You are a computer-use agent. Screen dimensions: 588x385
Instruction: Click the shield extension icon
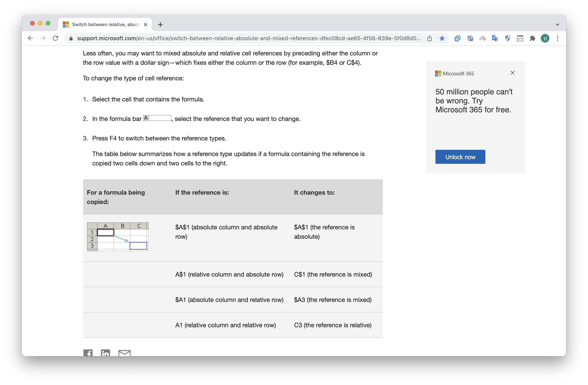(507, 38)
